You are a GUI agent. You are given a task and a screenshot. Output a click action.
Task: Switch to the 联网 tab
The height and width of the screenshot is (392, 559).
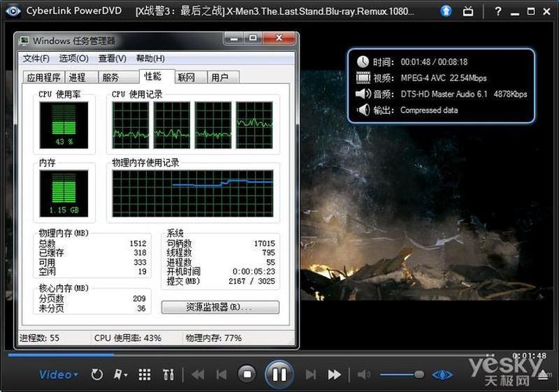coord(191,77)
